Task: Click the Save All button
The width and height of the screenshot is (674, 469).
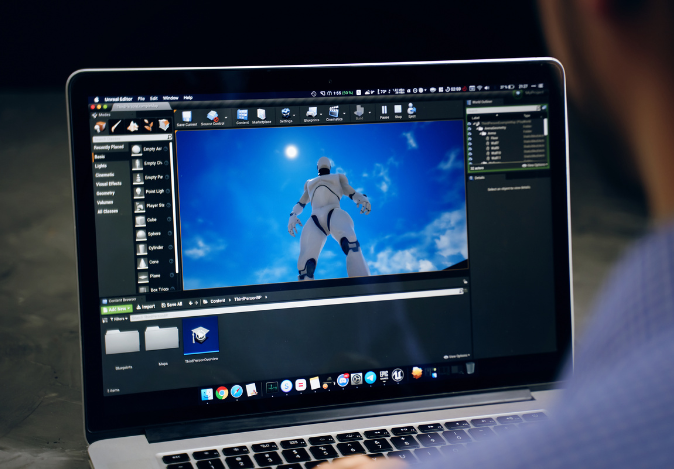Action: tap(174, 304)
